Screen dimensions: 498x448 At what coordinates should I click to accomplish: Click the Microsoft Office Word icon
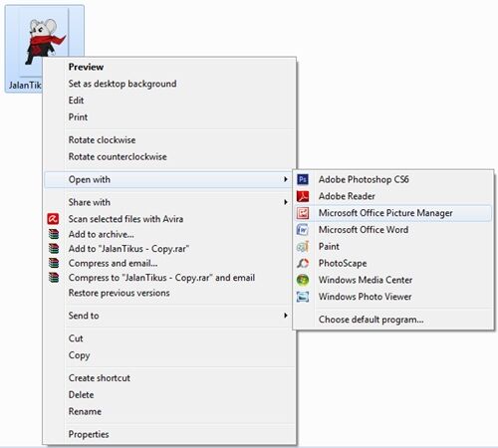click(303, 230)
